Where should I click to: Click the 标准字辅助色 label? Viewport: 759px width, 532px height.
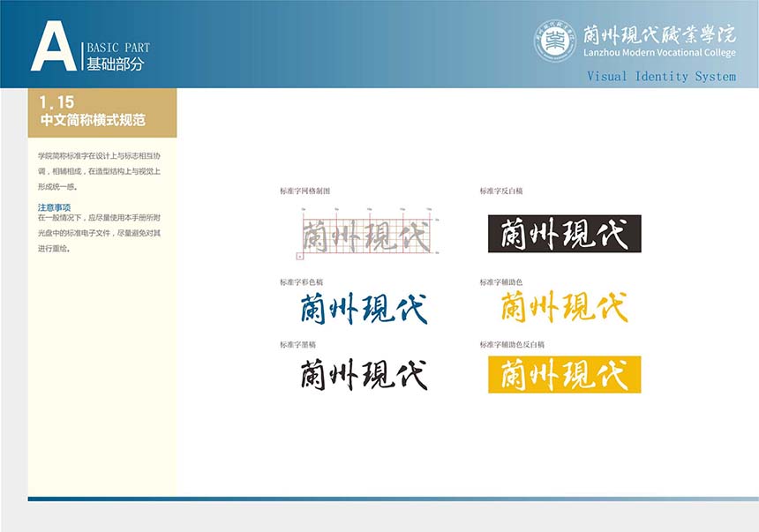pyautogui.click(x=501, y=282)
